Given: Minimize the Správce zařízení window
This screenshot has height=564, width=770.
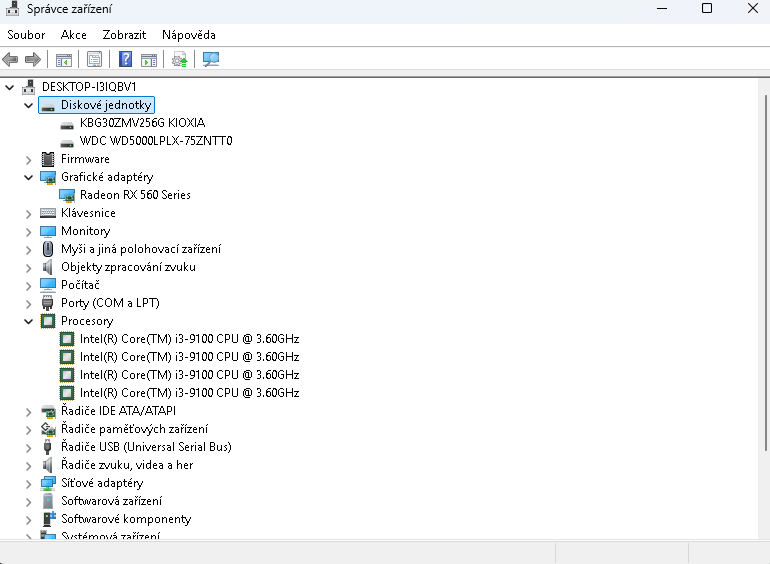Looking at the screenshot, I should point(662,8).
